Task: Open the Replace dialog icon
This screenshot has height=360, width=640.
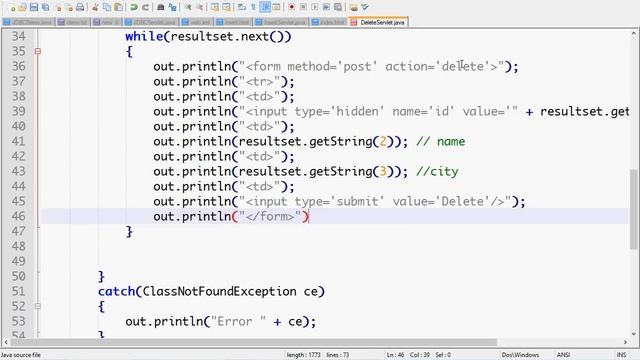Action: 172,7
